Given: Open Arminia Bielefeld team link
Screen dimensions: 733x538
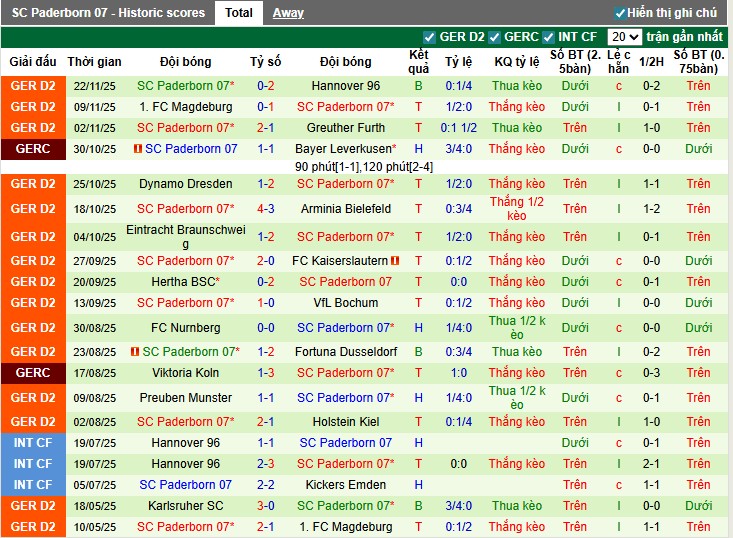Looking at the screenshot, I should tap(345, 209).
